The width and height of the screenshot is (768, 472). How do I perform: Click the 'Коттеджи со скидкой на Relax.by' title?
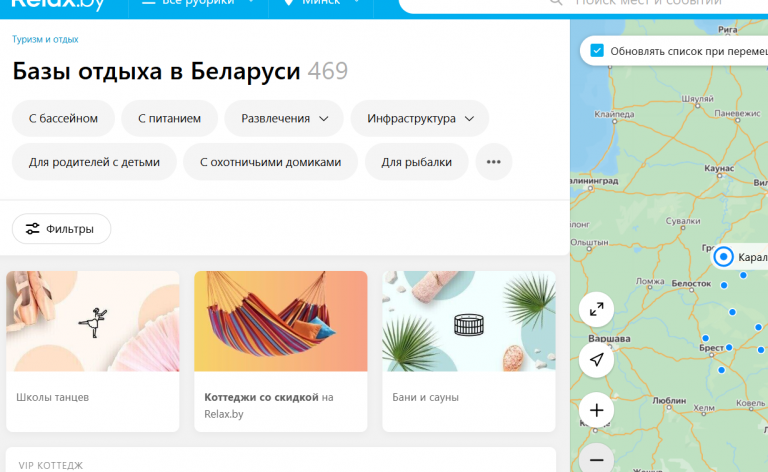coord(269,405)
